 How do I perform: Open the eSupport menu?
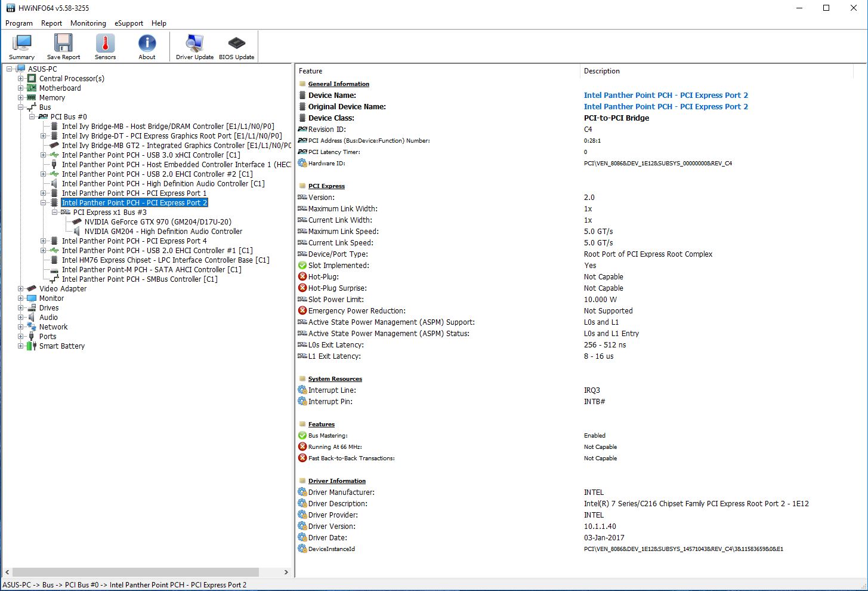click(x=129, y=23)
